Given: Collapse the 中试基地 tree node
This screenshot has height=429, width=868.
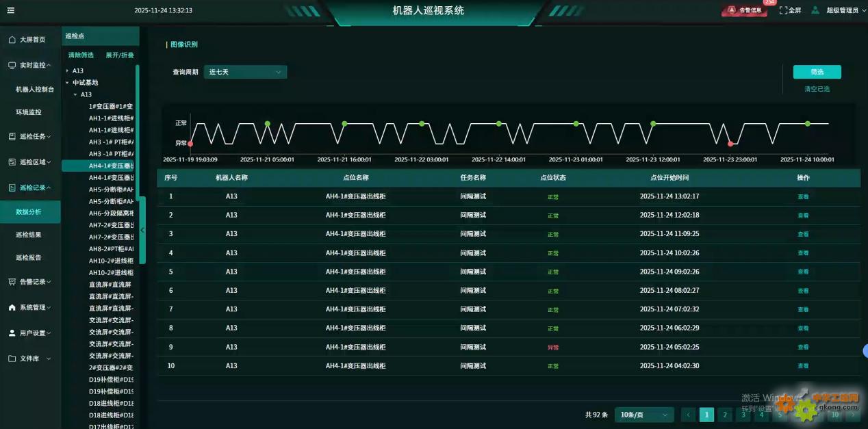Looking at the screenshot, I should click(67, 83).
